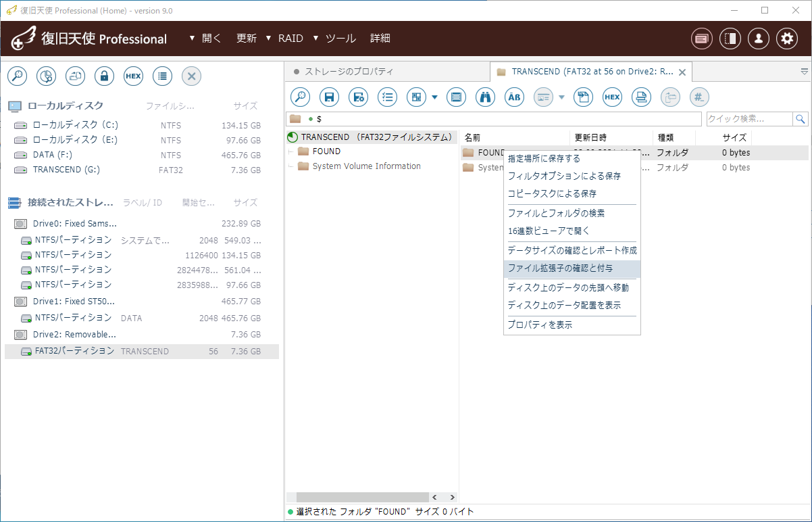
Task: Click the save-with-gear options icon
Action: 358,97
